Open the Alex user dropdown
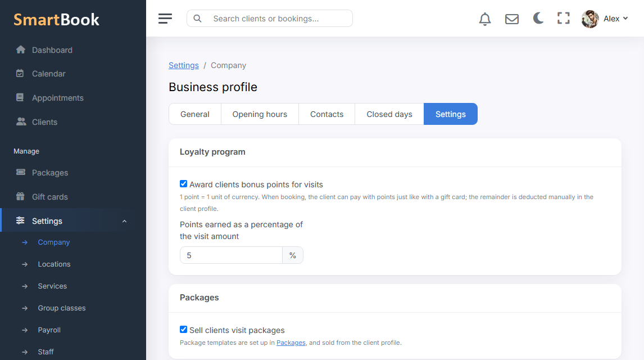Image resolution: width=644 pixels, height=360 pixels. coord(616,19)
